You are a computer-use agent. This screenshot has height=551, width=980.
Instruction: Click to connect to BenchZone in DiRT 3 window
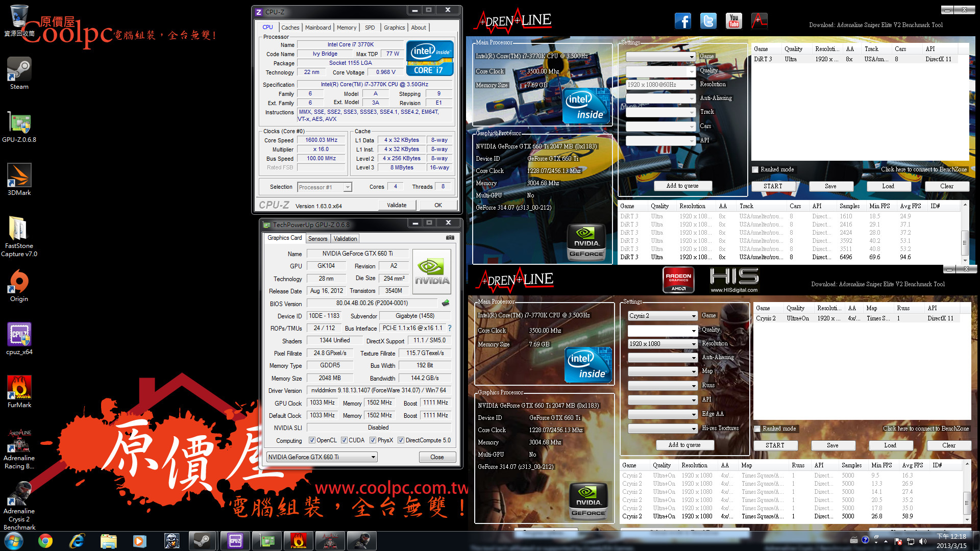[924, 169]
